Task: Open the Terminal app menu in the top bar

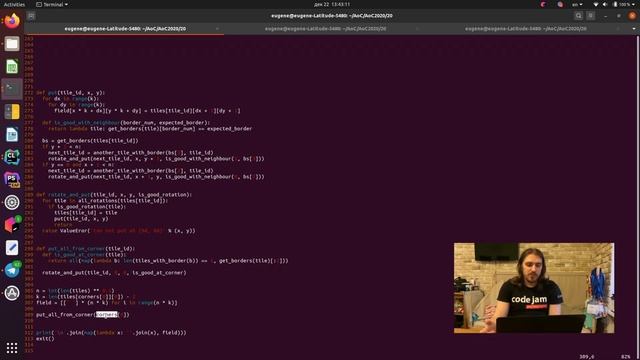Action: tap(52, 4)
